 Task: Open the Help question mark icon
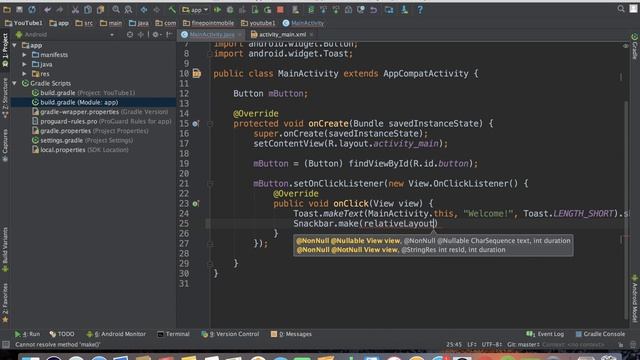420,9
